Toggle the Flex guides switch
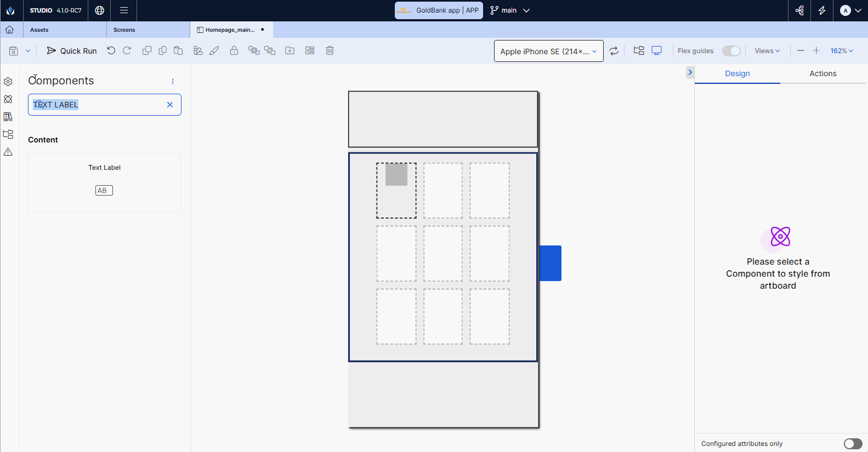The width and height of the screenshot is (868, 452). [731, 51]
